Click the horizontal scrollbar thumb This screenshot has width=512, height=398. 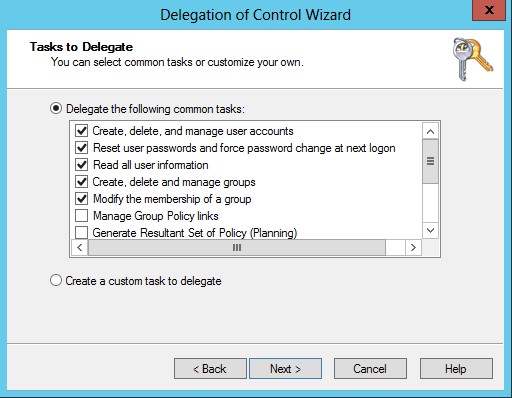[x=237, y=248]
